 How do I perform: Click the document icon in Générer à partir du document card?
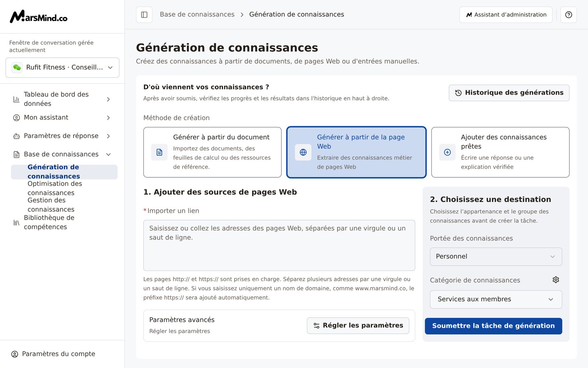(159, 152)
